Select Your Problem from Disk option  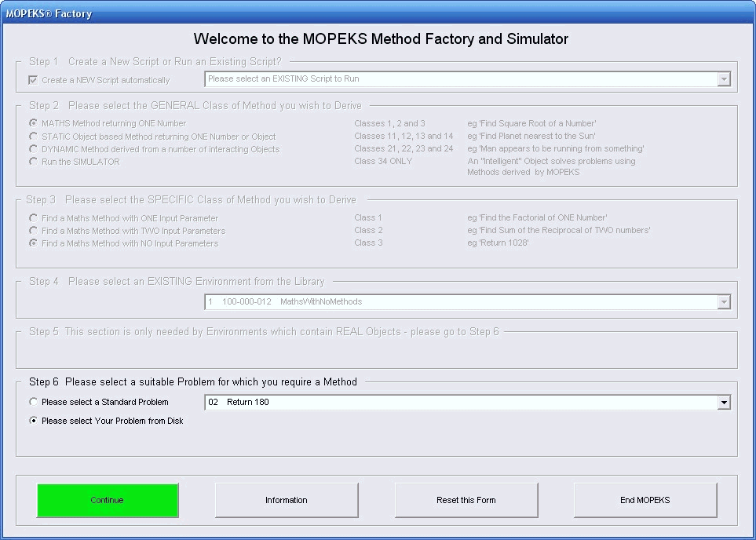pyautogui.click(x=33, y=421)
